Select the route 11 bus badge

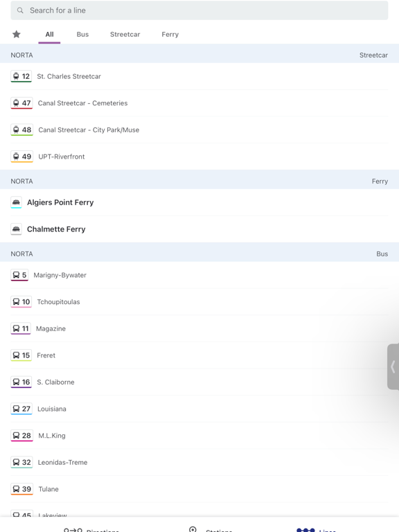pos(21,329)
